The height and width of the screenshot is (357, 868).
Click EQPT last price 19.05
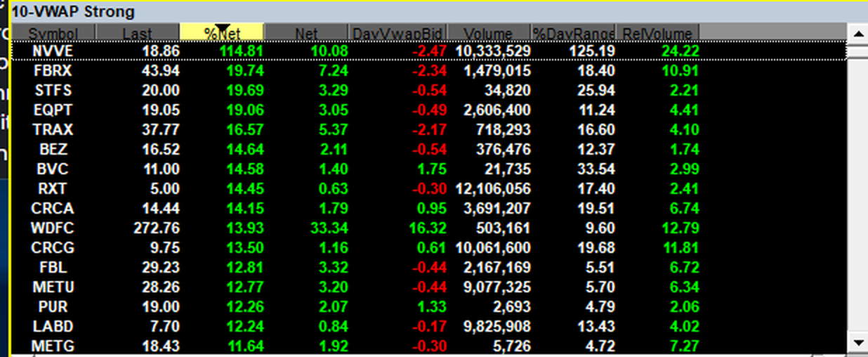pos(162,110)
